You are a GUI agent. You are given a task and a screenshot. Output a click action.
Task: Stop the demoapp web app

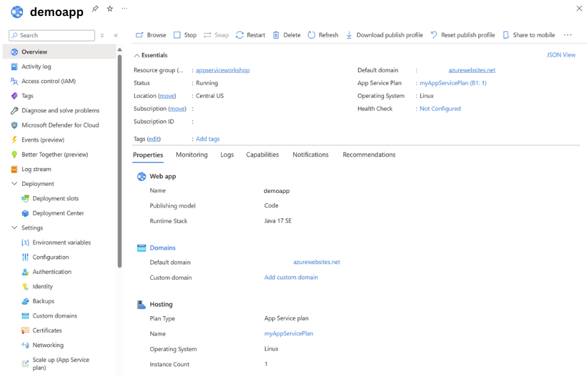pos(185,35)
